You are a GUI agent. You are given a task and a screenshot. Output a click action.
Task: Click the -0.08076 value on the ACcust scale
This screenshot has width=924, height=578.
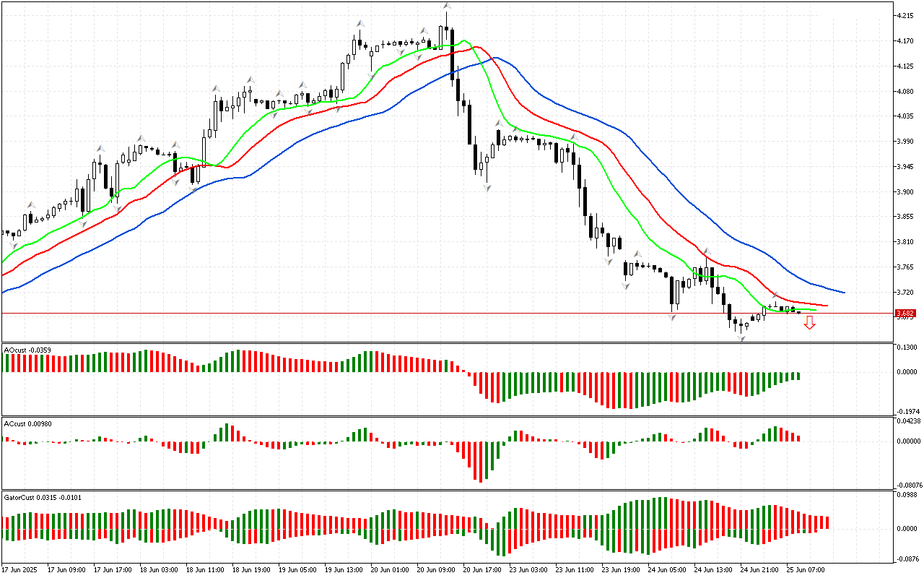pos(907,485)
